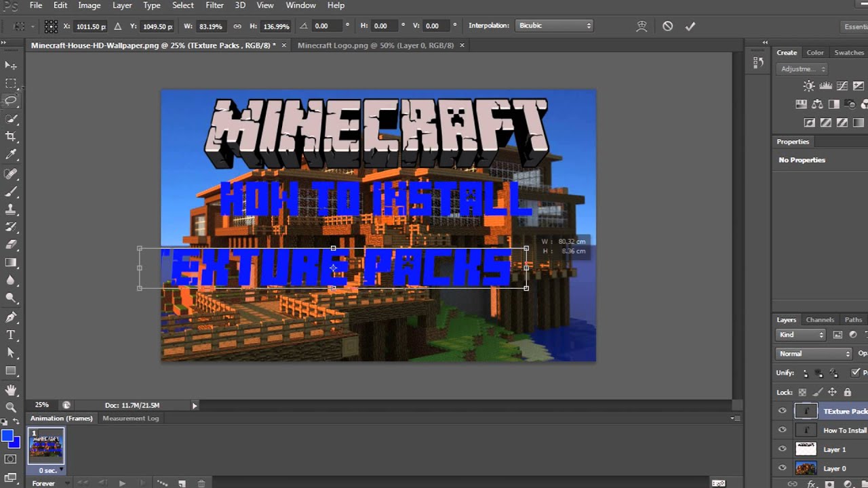868x488 pixels.
Task: Select the Horizontal Type tool
Action: pos(11,335)
